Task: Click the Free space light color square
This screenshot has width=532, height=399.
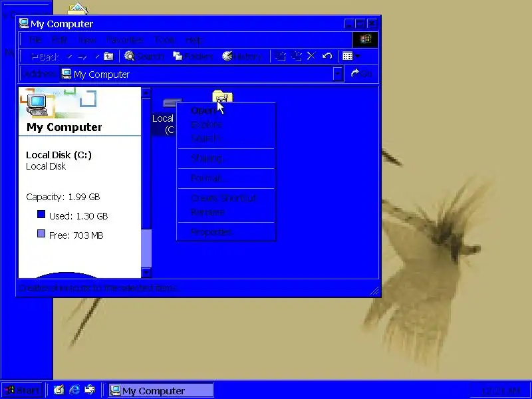Action: coord(41,234)
